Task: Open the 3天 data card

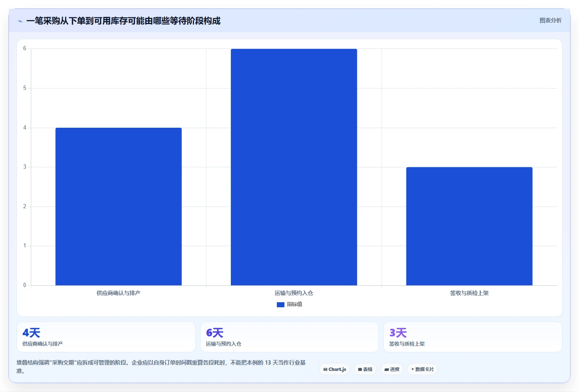Action: [x=473, y=337]
